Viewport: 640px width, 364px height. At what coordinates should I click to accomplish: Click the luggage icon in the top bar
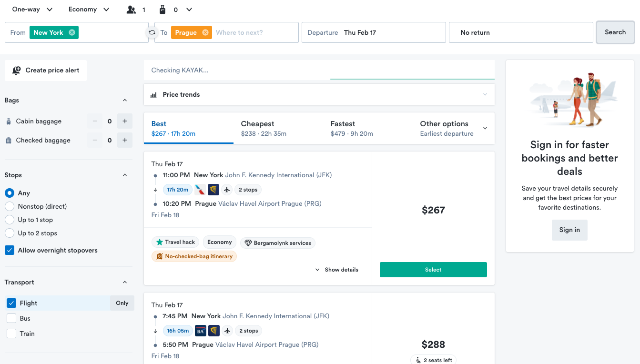click(162, 9)
